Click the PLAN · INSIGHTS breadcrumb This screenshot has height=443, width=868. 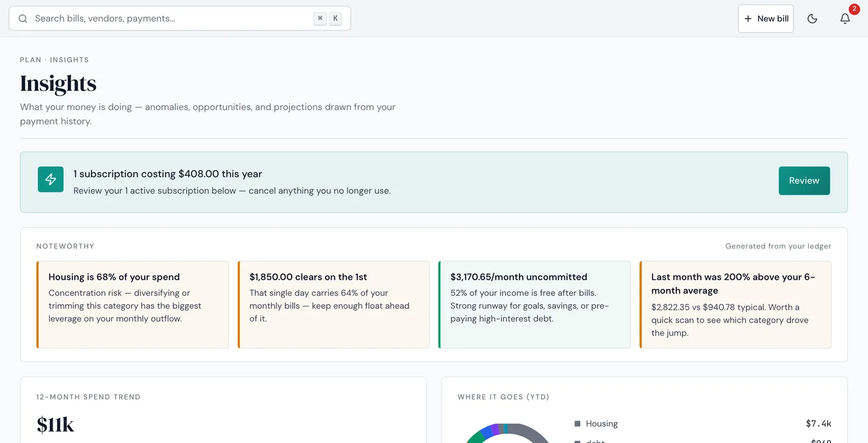[54, 60]
